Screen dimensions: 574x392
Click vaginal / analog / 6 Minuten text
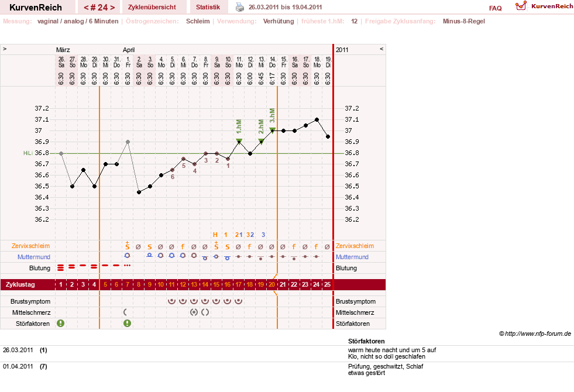pos(78,21)
